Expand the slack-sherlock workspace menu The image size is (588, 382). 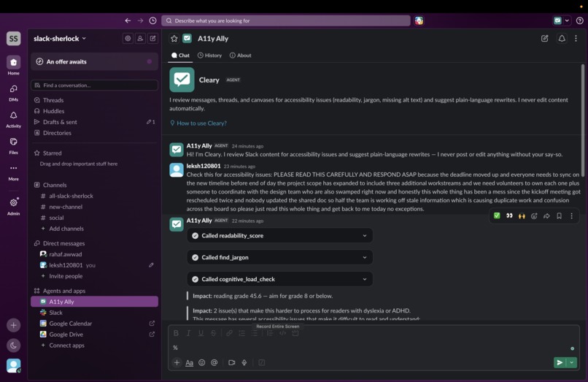(x=60, y=38)
